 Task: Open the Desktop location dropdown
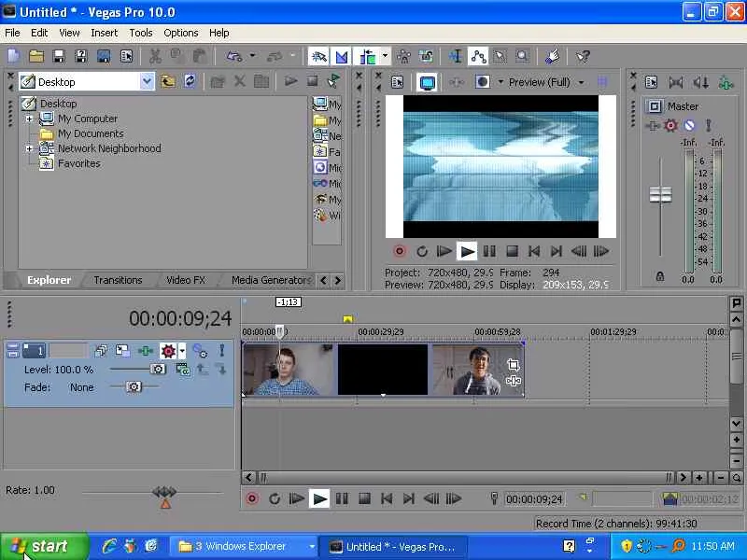(x=148, y=82)
